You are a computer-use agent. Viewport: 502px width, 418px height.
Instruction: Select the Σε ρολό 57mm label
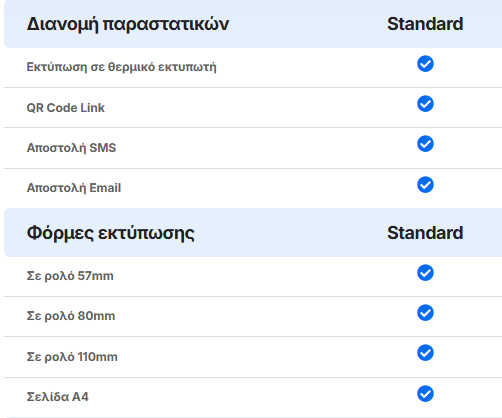(70, 276)
